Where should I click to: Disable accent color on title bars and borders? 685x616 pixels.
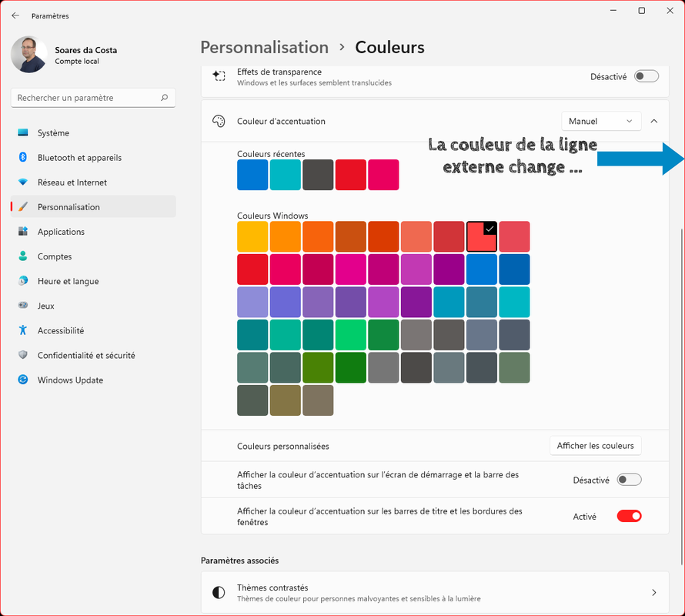[x=629, y=516]
